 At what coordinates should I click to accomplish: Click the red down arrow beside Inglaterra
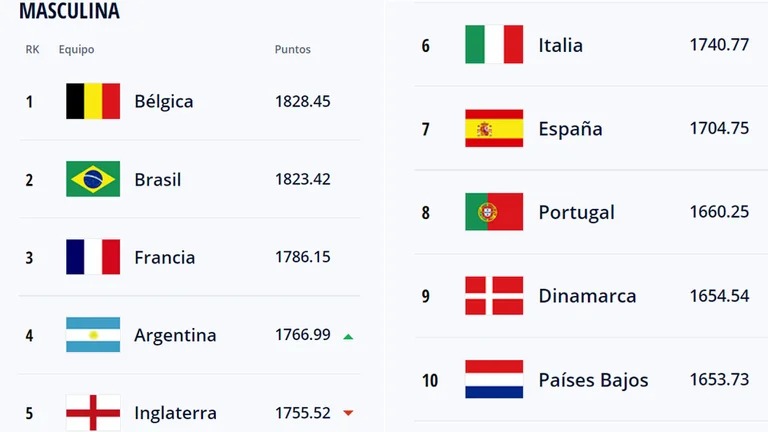348,413
